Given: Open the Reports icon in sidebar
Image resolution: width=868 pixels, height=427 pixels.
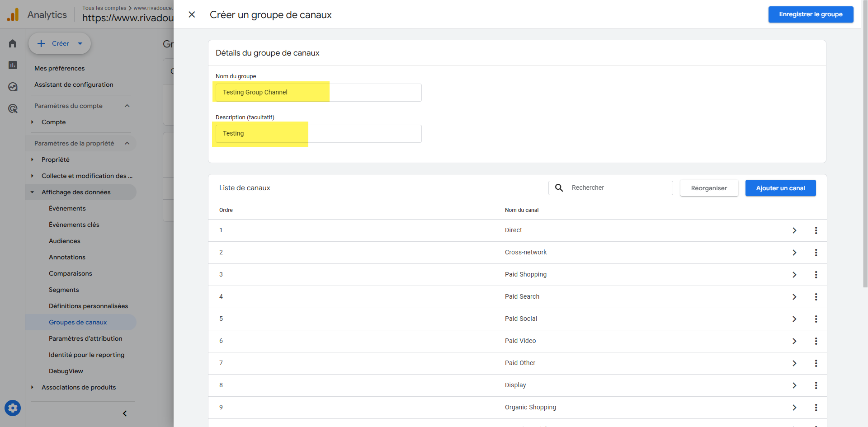Looking at the screenshot, I should point(13,65).
